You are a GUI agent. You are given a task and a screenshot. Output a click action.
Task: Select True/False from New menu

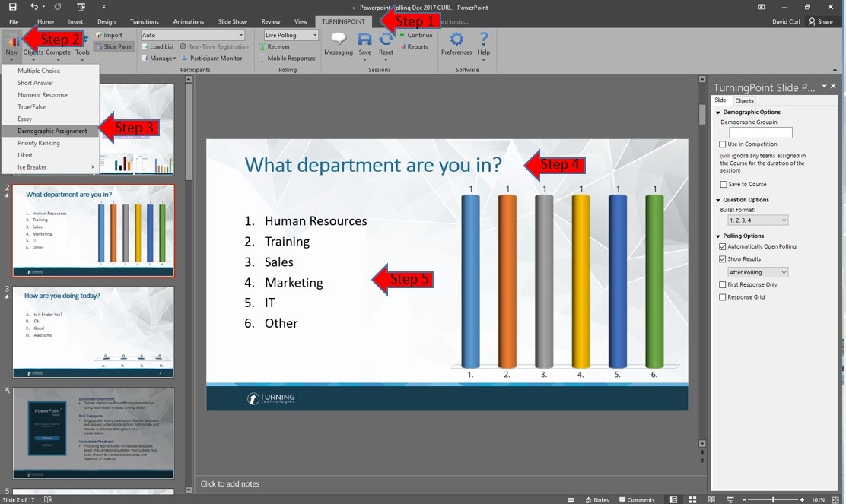pos(51,106)
